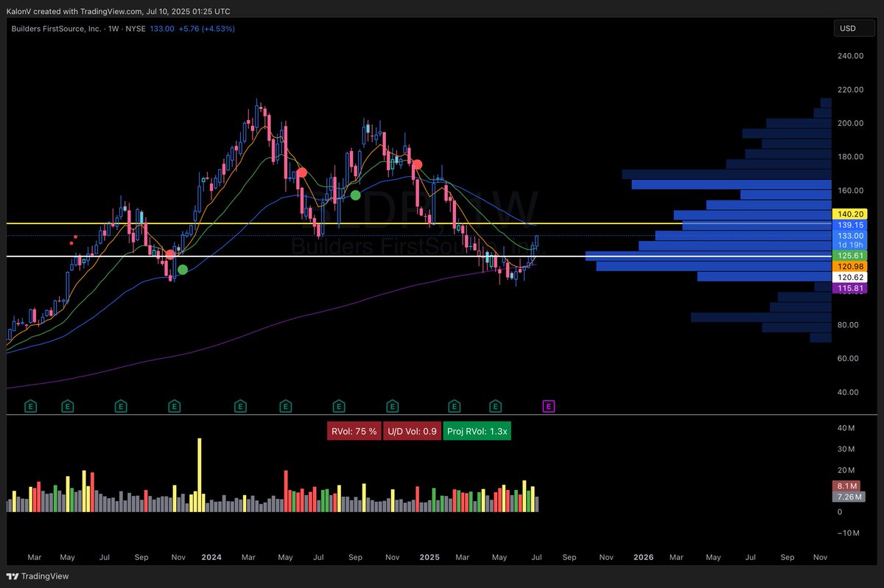Click the purple upcoming earnings E marker
This screenshot has height=588, width=884.
pyautogui.click(x=548, y=405)
